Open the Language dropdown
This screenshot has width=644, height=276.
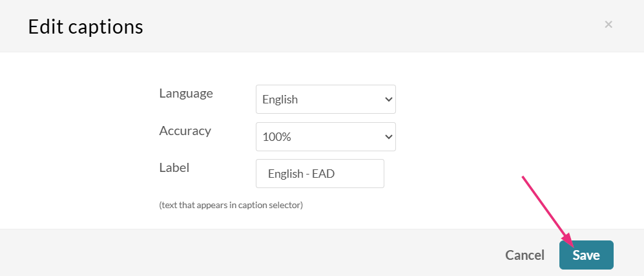(325, 100)
